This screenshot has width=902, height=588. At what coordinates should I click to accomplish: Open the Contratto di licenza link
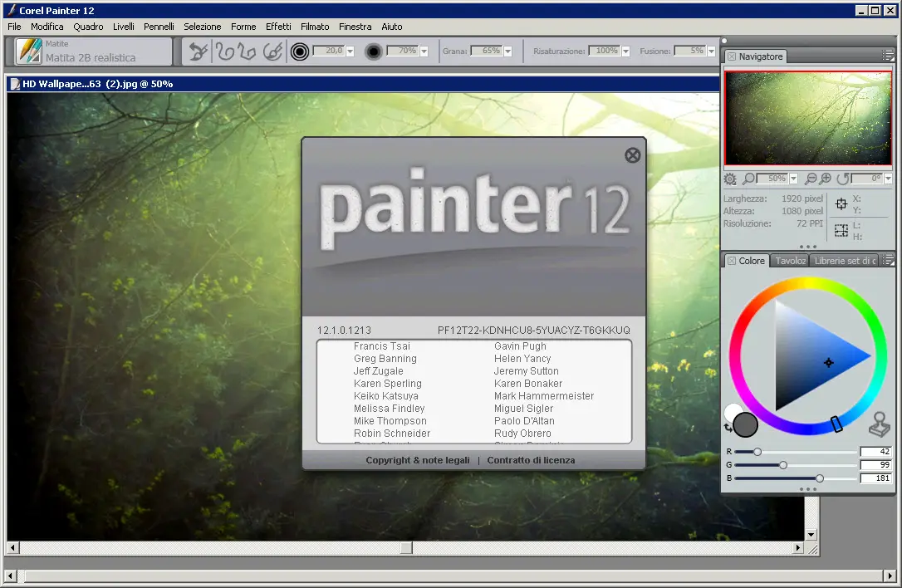(531, 460)
